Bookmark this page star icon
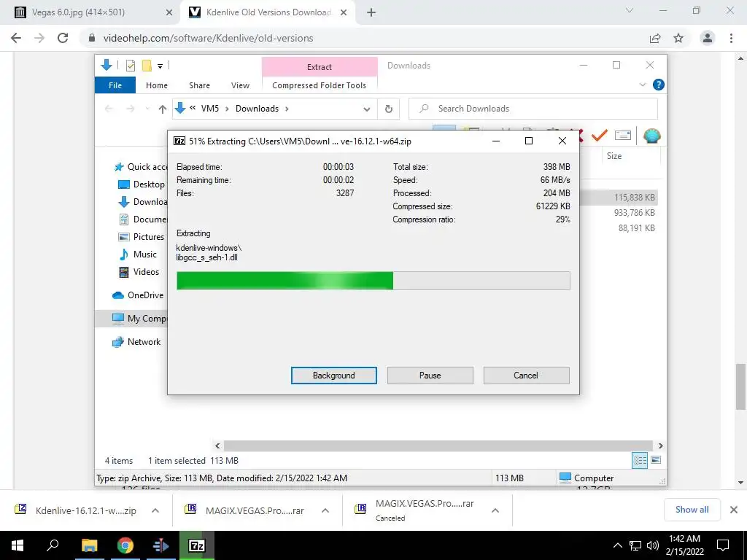 click(x=678, y=38)
